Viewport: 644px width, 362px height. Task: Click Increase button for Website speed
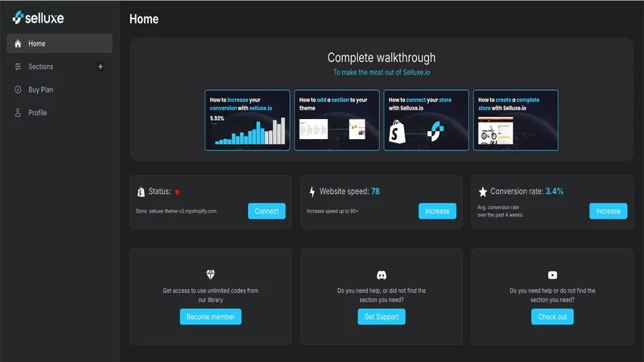click(437, 211)
